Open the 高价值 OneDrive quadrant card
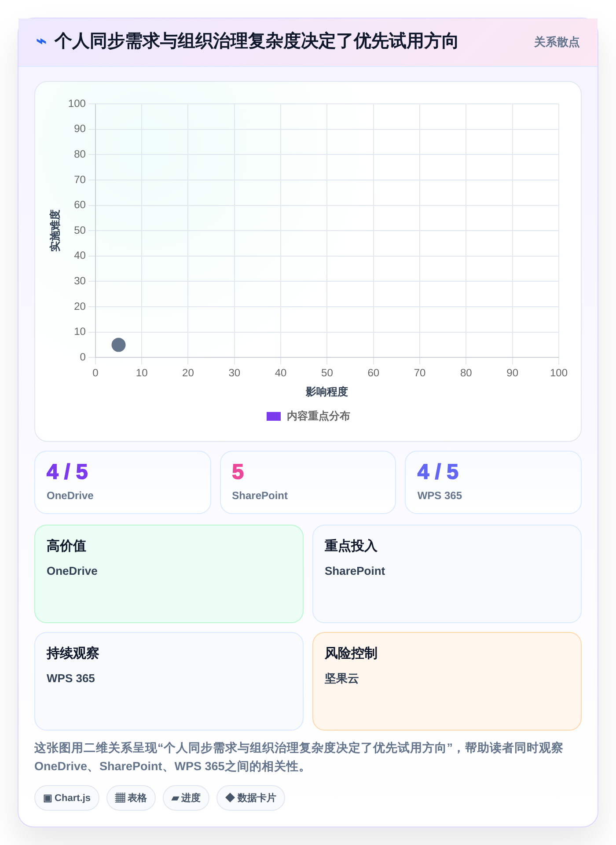The image size is (616, 845). pos(169,574)
